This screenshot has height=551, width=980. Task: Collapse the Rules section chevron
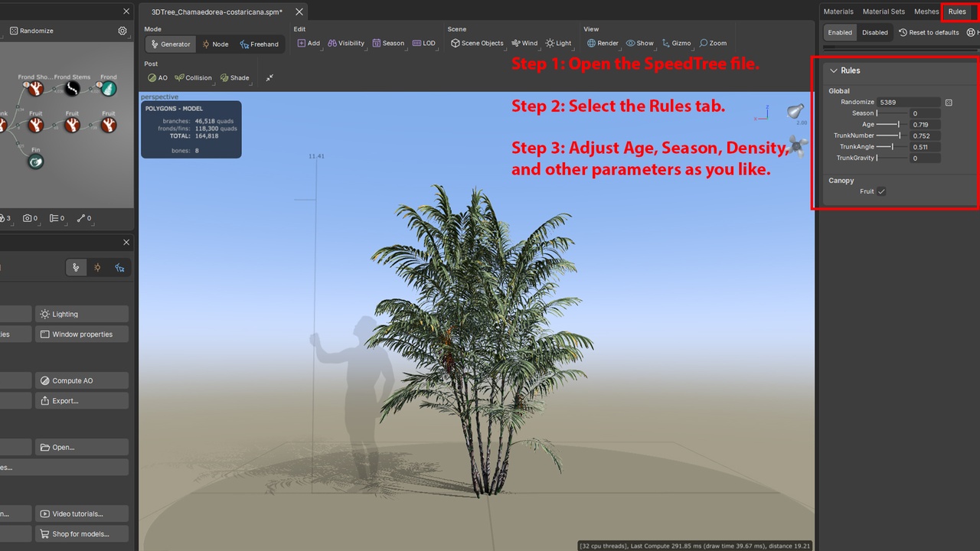pos(834,70)
